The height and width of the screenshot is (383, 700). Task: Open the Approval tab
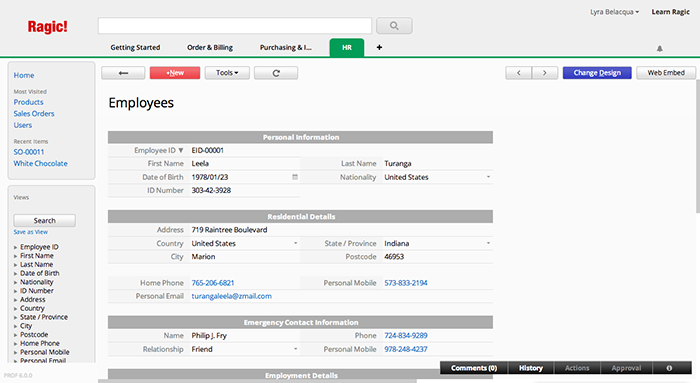click(x=626, y=368)
